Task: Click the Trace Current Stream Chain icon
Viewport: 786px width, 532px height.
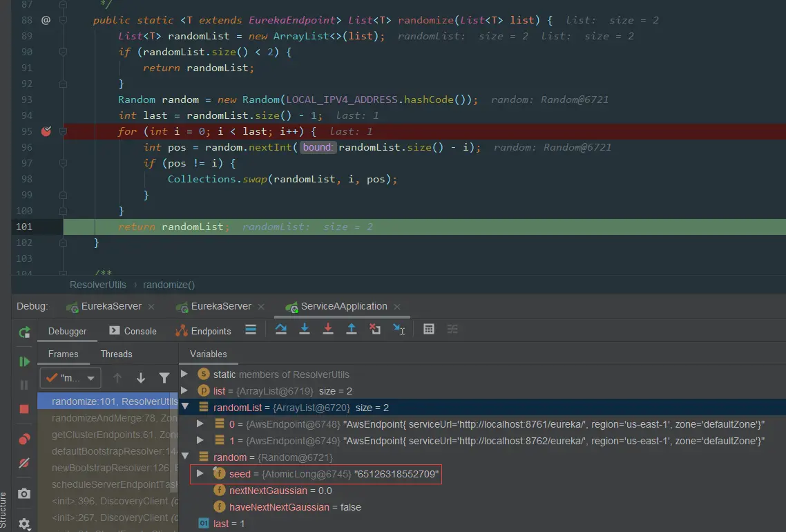Action: 452,329
